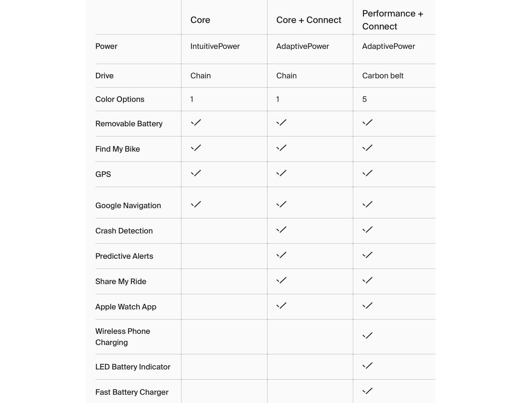
Task: Select the Performance + Connect column header
Action: 393,20
